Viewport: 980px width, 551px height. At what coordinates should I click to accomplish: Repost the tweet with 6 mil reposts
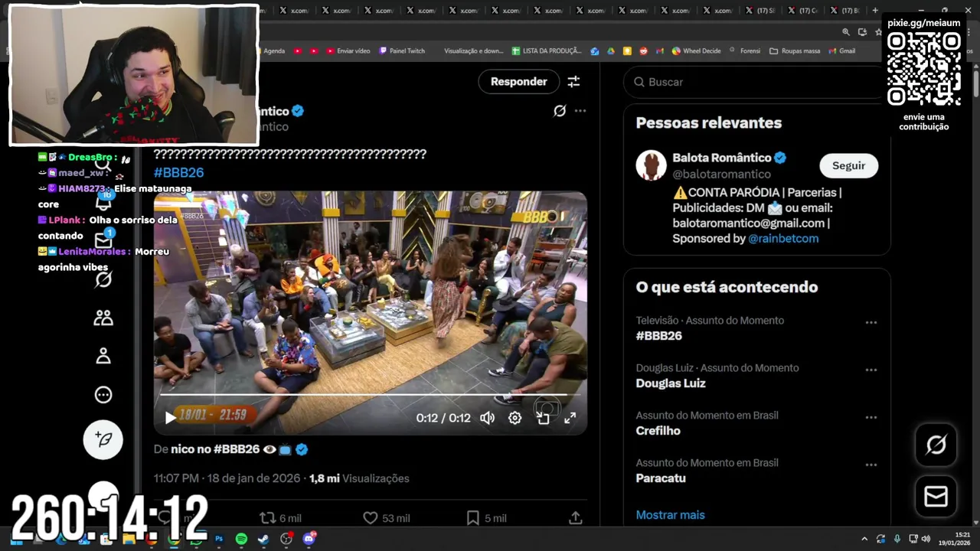point(280,518)
